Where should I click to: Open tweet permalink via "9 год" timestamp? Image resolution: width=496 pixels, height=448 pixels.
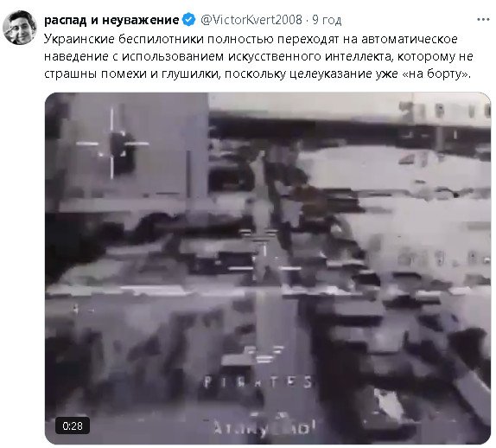coord(327,20)
